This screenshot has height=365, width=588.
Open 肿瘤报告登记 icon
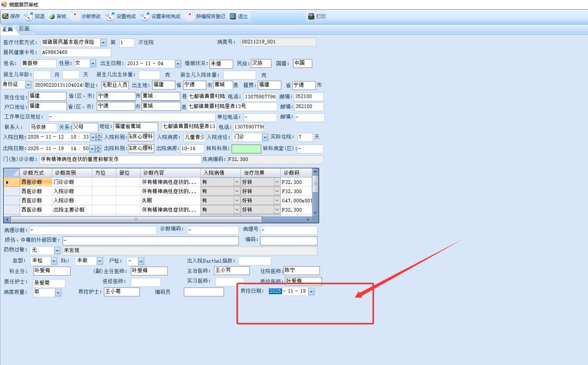190,16
